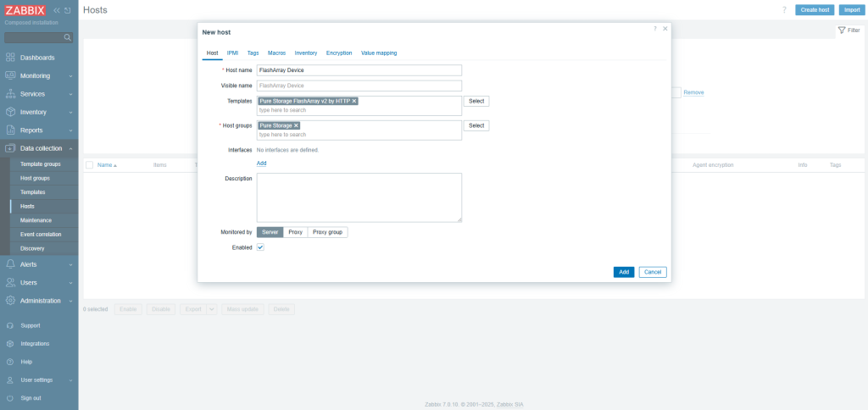
Task: Close the New host dialog
Action: [x=665, y=28]
